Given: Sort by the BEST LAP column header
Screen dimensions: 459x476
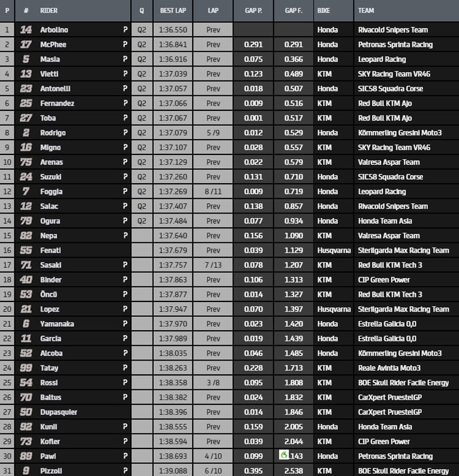Looking at the screenshot, I should [x=173, y=10].
